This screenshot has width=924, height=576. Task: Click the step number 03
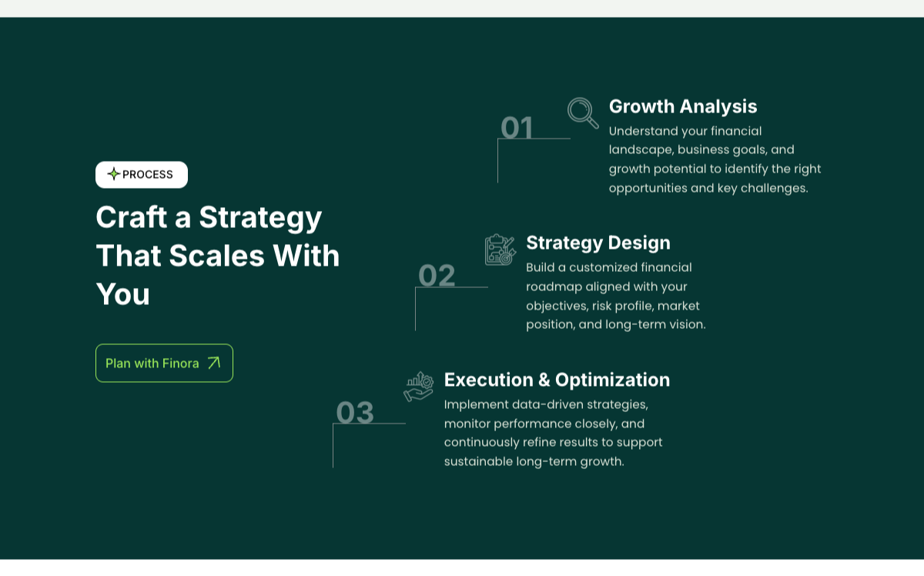(x=355, y=413)
